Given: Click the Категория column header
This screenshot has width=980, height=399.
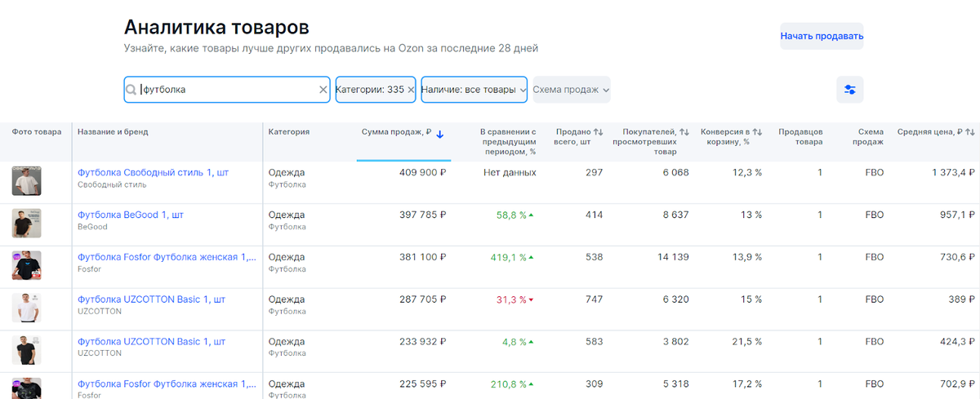Looking at the screenshot, I should 288,131.
